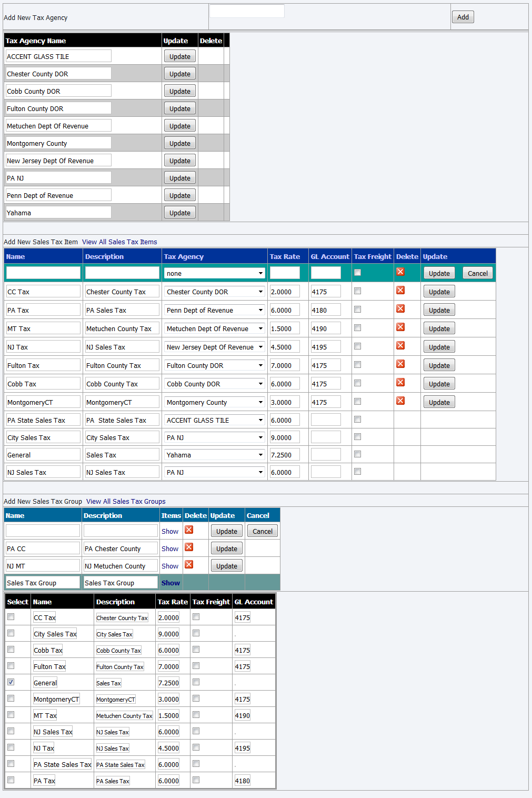Delete the PA CC sales tax group
The width and height of the screenshot is (532, 798).
point(189,547)
